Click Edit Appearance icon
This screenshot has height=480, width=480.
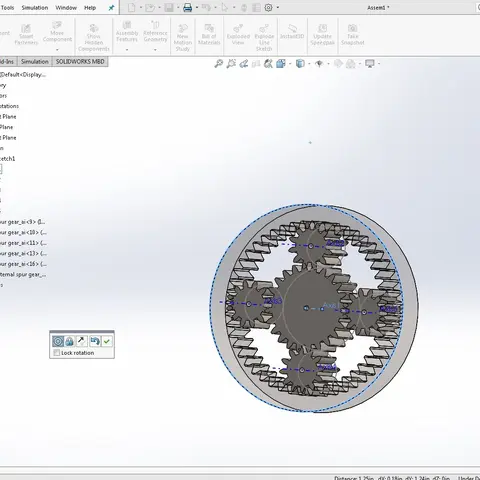338,63
